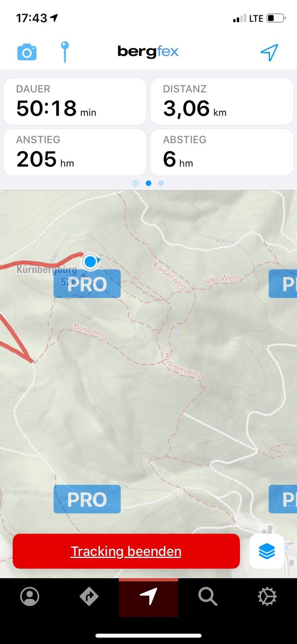Tap the bergfex logo title
The width and height of the screenshot is (297, 644).
[x=148, y=52]
